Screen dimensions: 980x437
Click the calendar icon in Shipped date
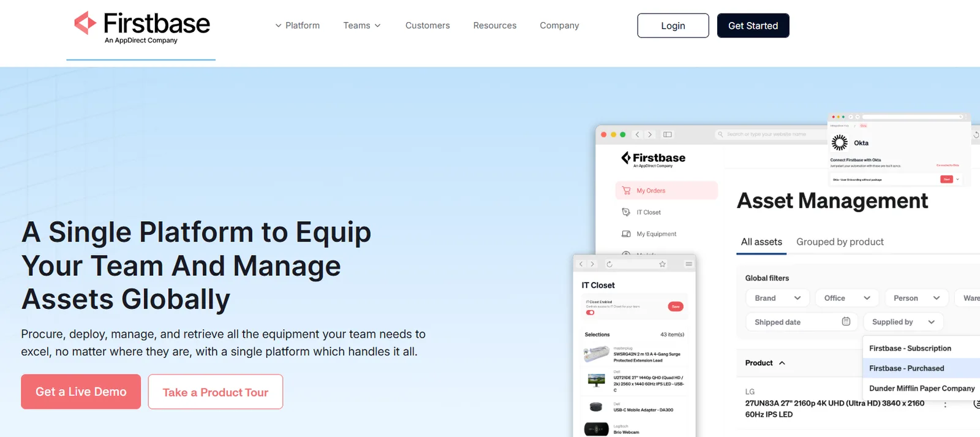click(846, 321)
